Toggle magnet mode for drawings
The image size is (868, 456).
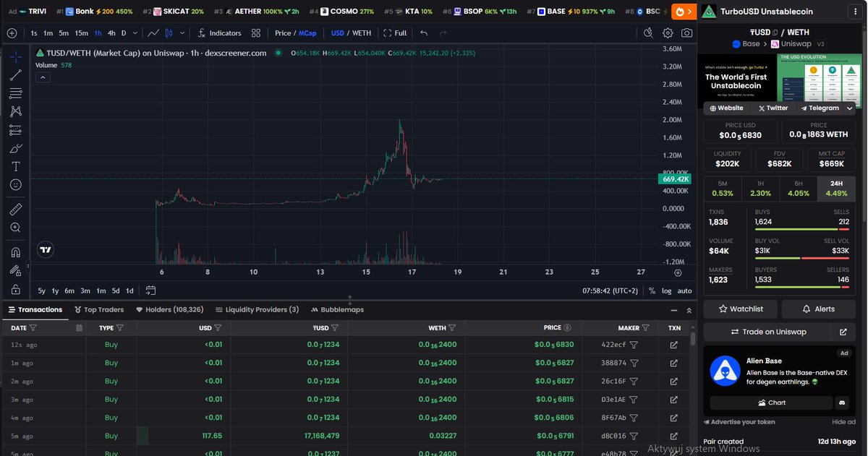click(15, 252)
